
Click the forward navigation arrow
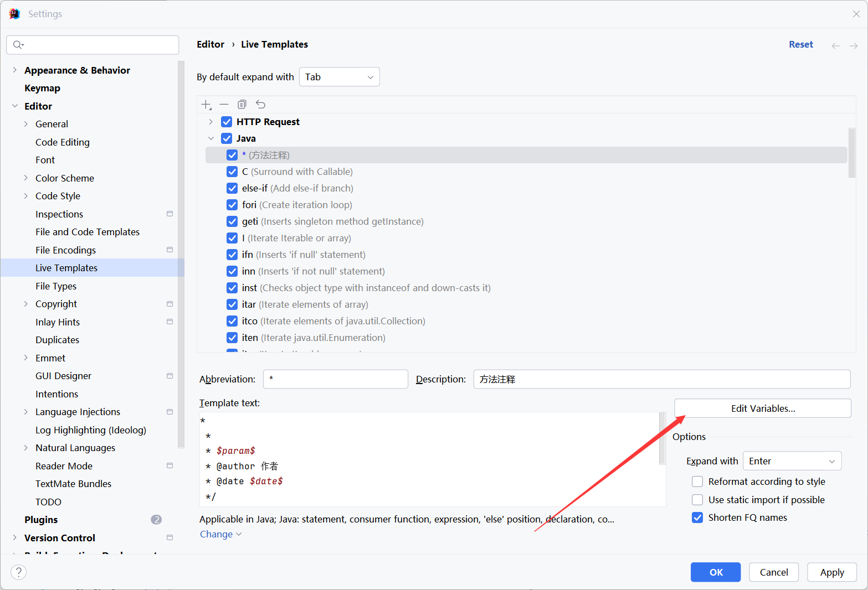click(x=854, y=45)
